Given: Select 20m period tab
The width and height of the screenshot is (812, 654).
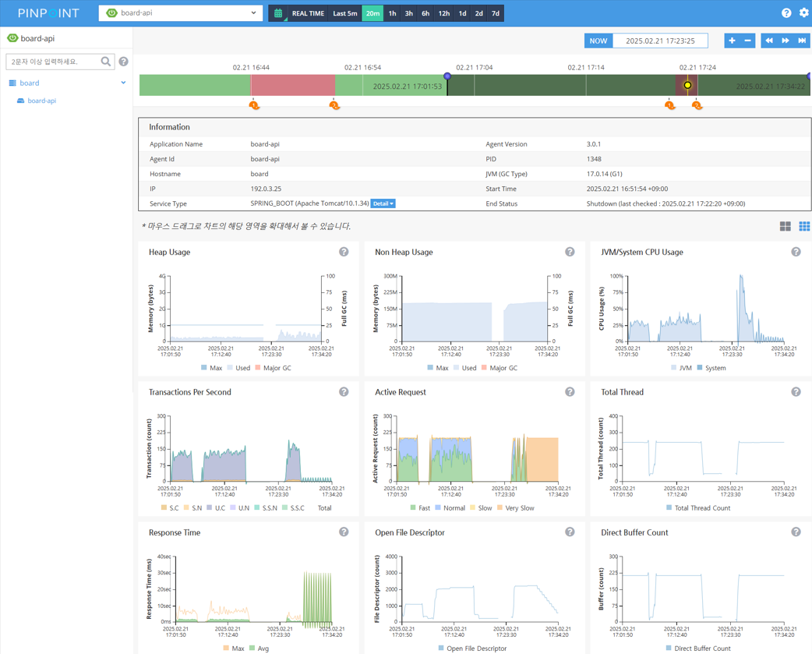Looking at the screenshot, I should point(372,13).
